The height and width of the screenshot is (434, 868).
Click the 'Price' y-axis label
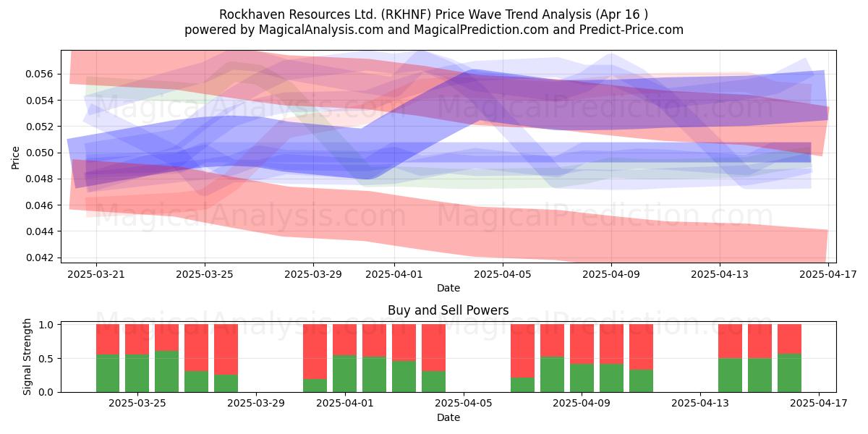click(x=16, y=156)
